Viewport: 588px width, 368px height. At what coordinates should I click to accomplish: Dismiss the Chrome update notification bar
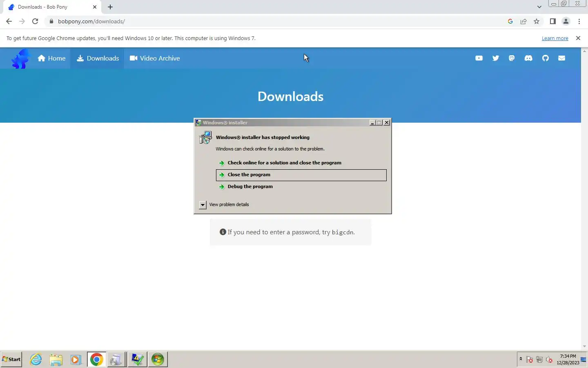click(x=578, y=38)
